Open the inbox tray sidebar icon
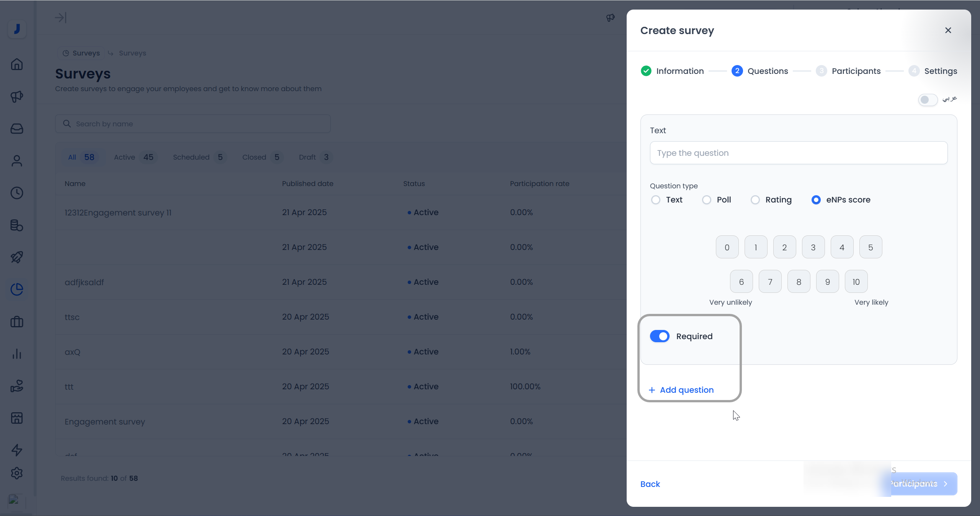The image size is (980, 516). [x=17, y=129]
